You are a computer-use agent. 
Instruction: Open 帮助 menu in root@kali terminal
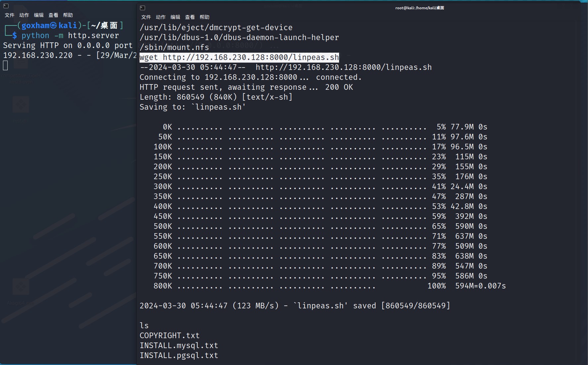point(205,17)
